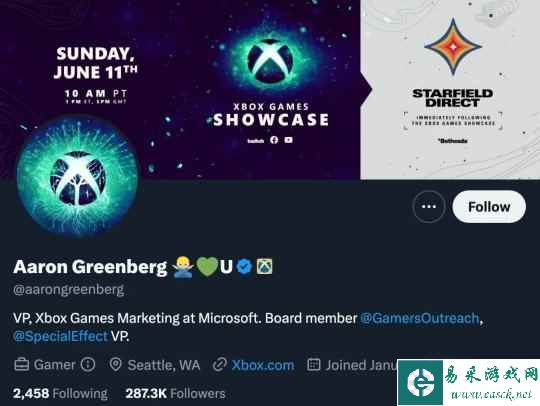
Task: View the 287.3K Followers list
Action: click(175, 393)
